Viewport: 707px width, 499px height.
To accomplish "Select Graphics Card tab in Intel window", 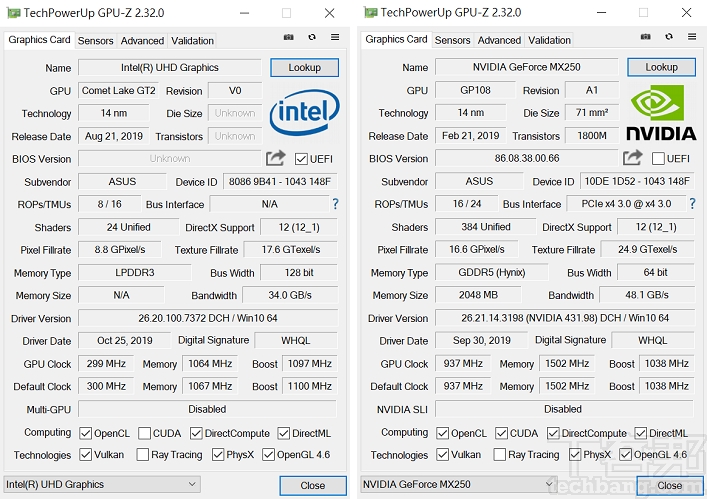I will 39,40.
